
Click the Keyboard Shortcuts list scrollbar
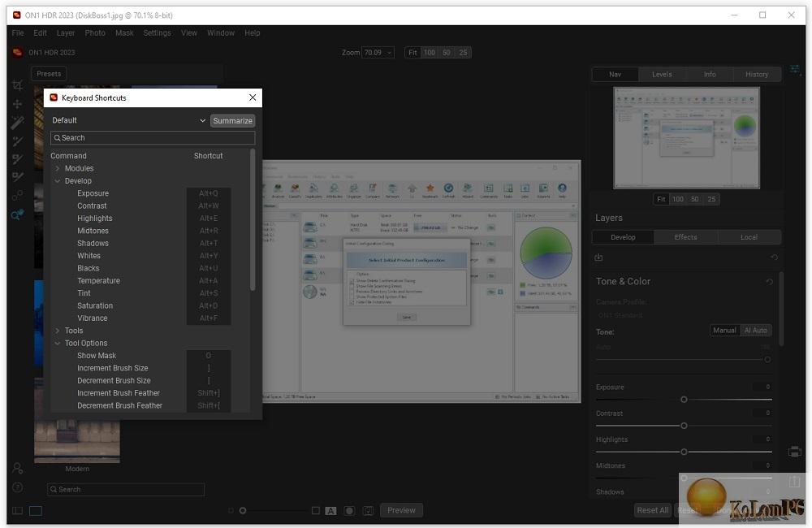click(253, 219)
